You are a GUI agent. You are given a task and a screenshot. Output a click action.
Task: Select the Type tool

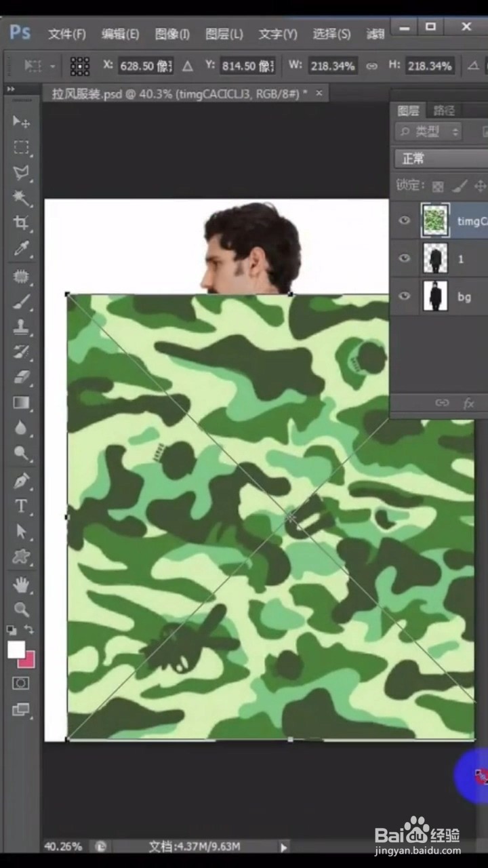pyautogui.click(x=21, y=506)
